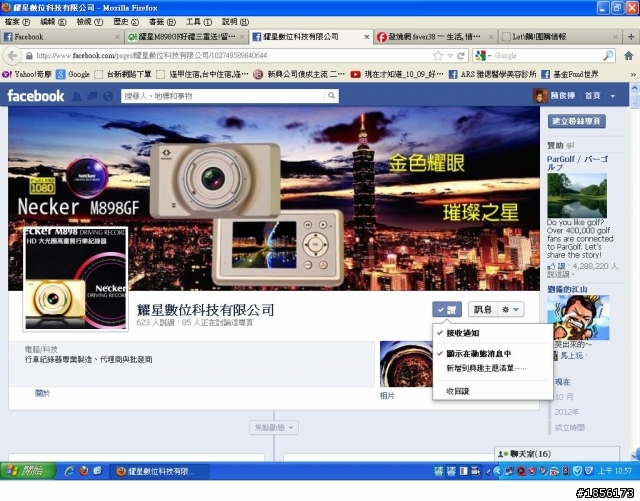Open Facebook friend requests icon
640x501 pixels.
[x=77, y=96]
